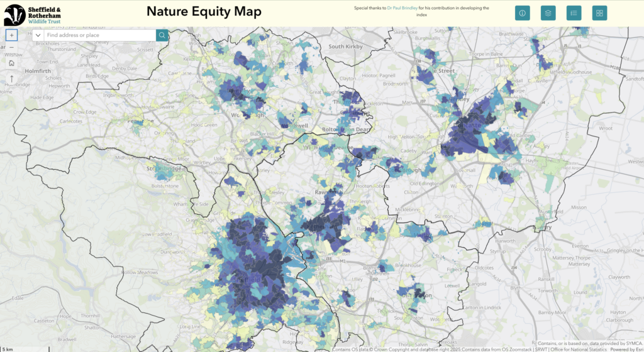Click the Holmfirth map label
Screen dimensions: 644x352
38,71
